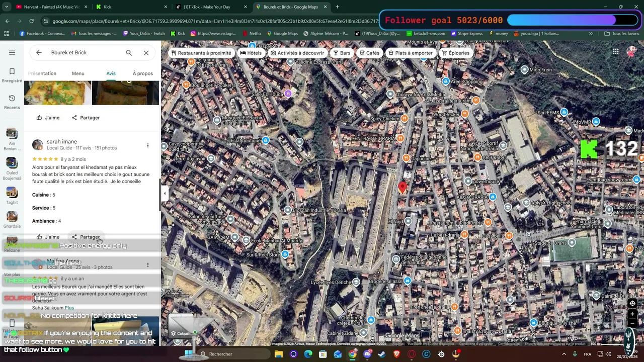
Task: Open more options for the second review
Action: pyautogui.click(x=147, y=264)
